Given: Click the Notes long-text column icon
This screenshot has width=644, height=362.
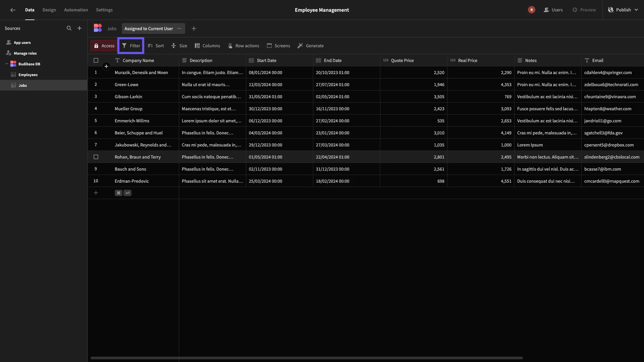Looking at the screenshot, I should [x=520, y=60].
